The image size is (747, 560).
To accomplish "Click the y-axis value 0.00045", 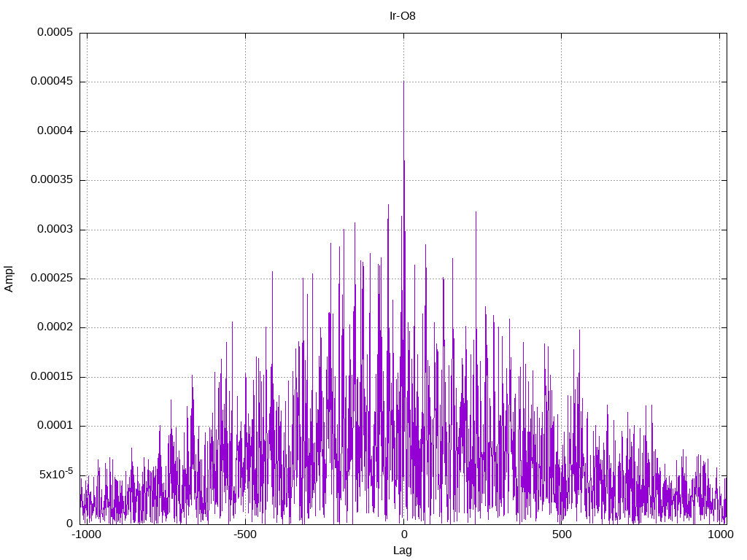I will 52,82.
